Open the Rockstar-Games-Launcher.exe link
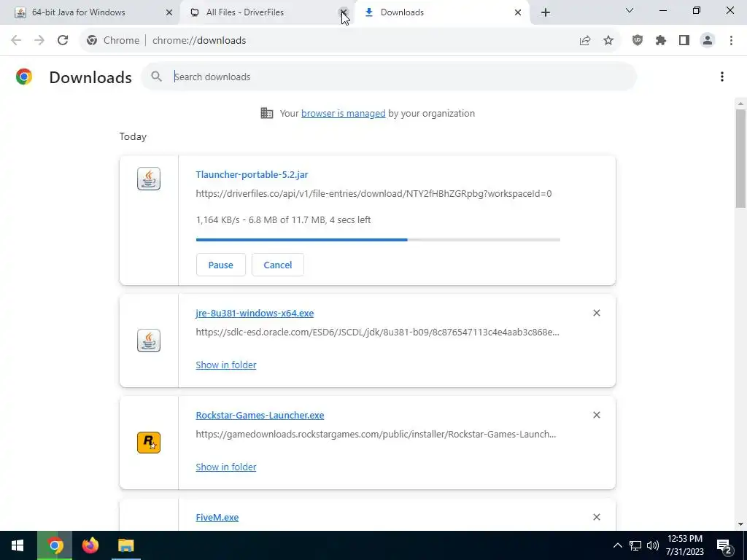This screenshot has height=560, width=747. 260,415
